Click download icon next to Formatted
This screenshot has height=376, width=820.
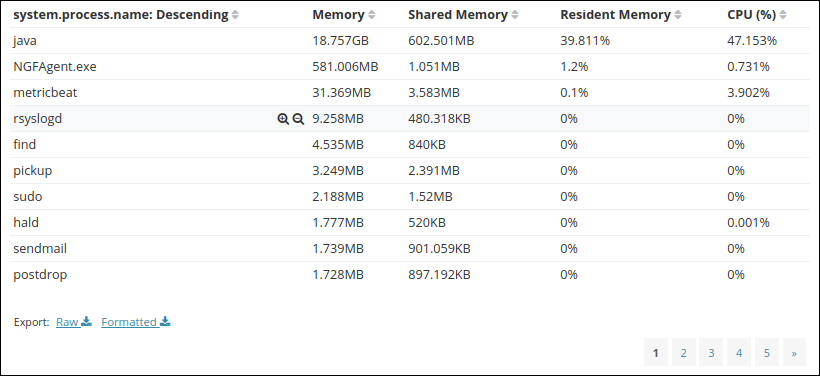[x=165, y=321]
